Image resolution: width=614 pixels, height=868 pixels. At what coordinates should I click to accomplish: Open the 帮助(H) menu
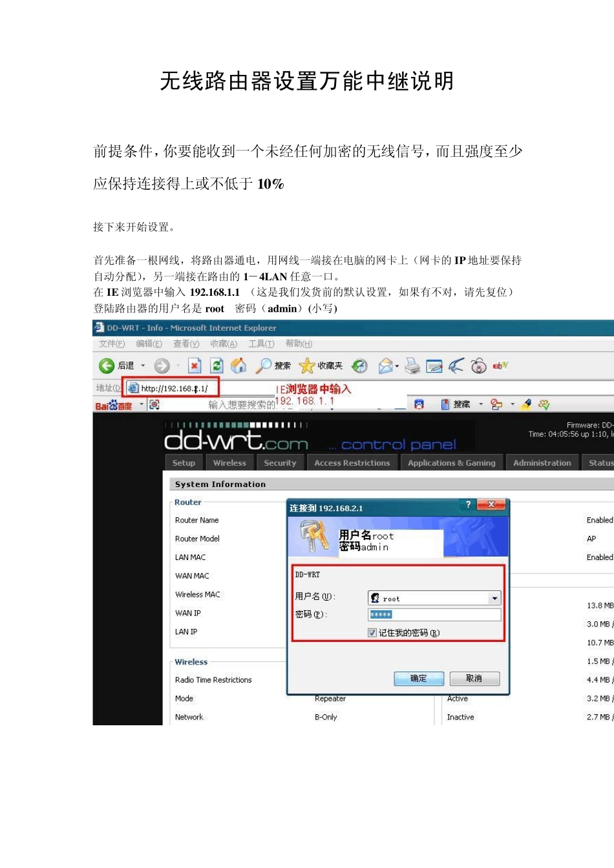[x=299, y=344]
